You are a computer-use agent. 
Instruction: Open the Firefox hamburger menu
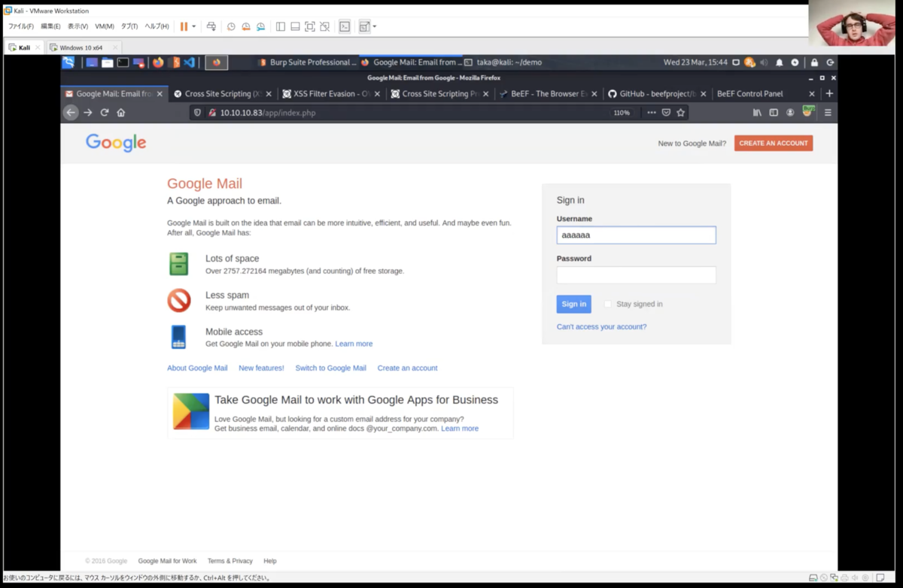tap(828, 113)
